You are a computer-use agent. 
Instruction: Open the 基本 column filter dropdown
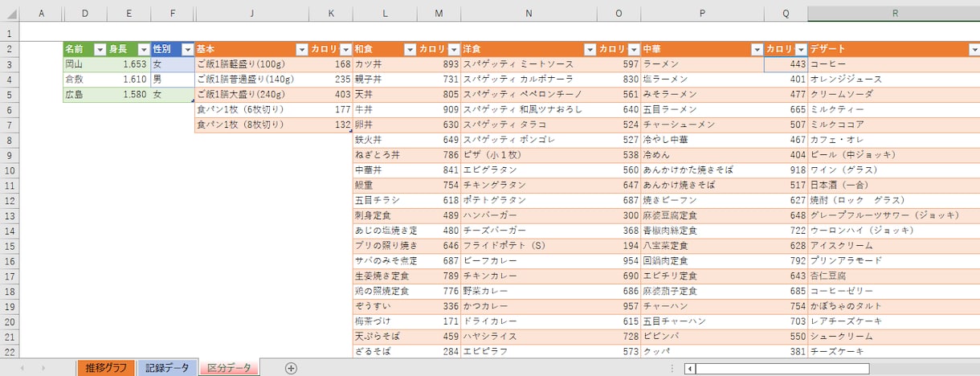tap(302, 49)
